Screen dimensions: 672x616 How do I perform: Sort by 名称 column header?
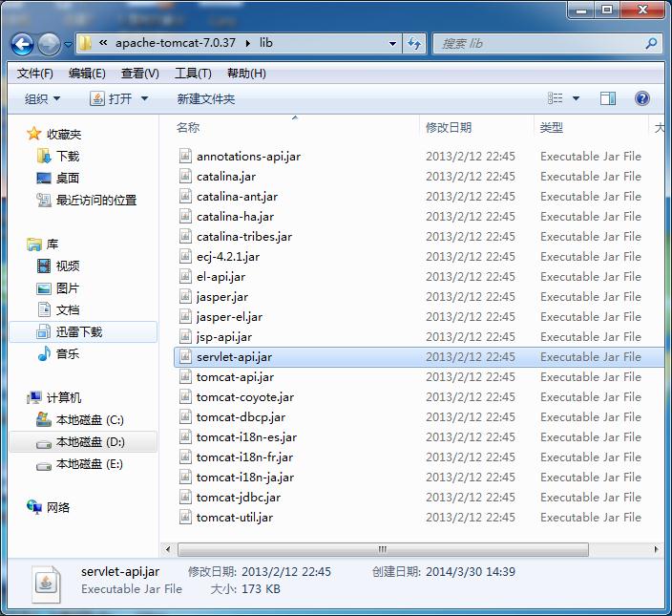[x=188, y=127]
